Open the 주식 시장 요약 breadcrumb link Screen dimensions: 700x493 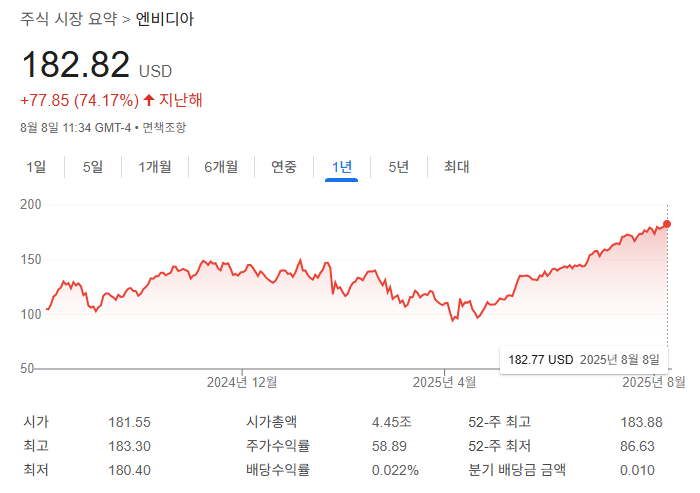[69, 19]
